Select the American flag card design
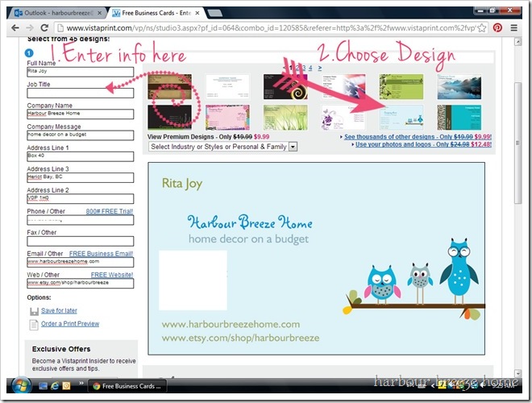This screenshot has width=532, height=403. [x=343, y=87]
